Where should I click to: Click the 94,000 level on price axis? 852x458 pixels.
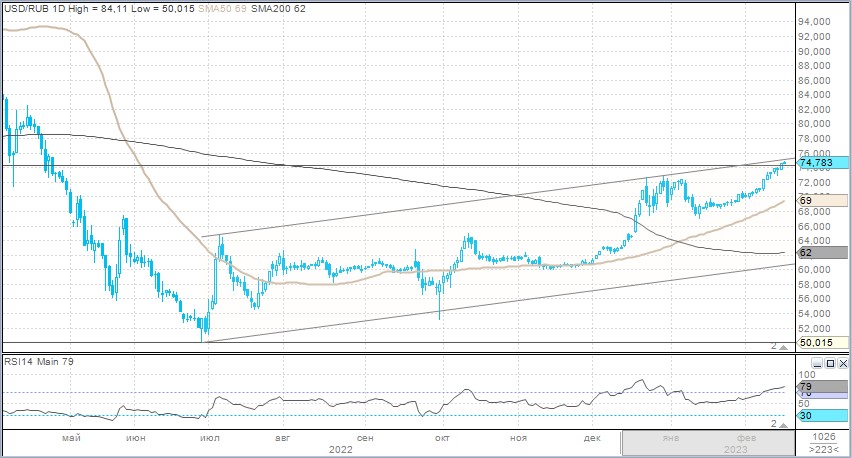coord(817,22)
